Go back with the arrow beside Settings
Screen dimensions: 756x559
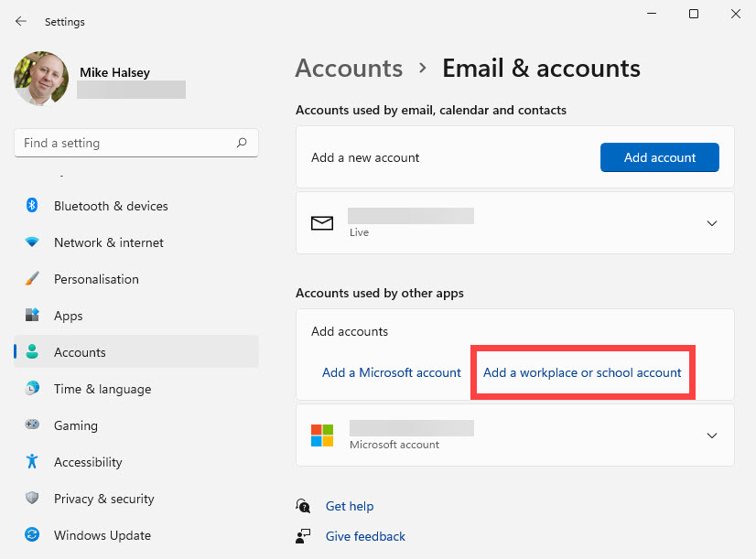(21, 21)
